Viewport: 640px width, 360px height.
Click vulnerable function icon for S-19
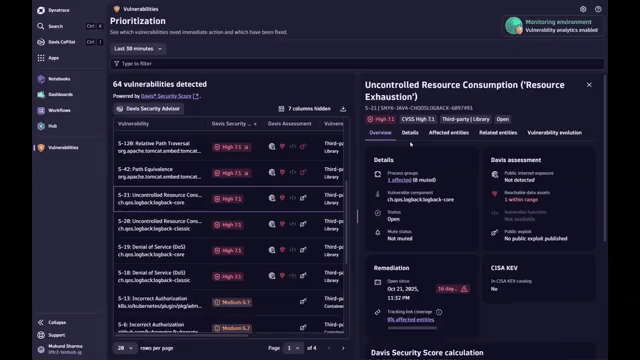[293, 250]
